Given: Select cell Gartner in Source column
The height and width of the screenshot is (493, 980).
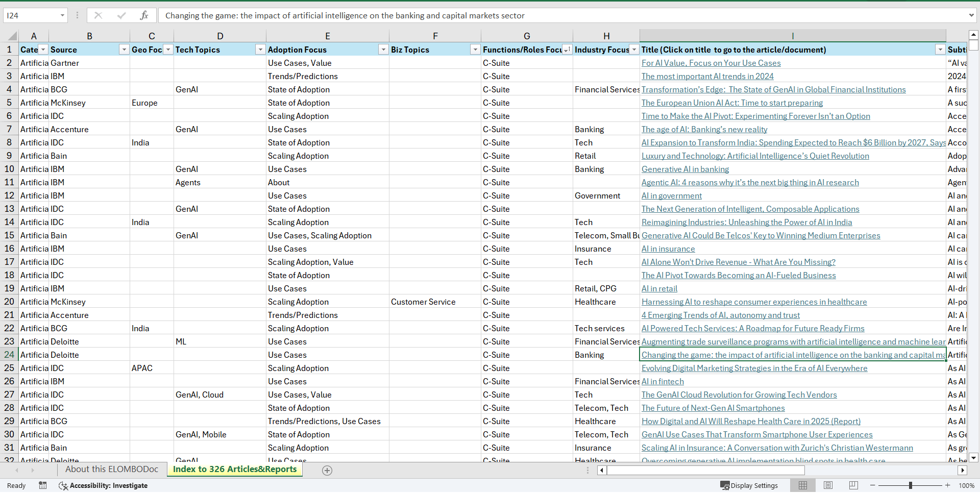Looking at the screenshot, I should tap(89, 63).
